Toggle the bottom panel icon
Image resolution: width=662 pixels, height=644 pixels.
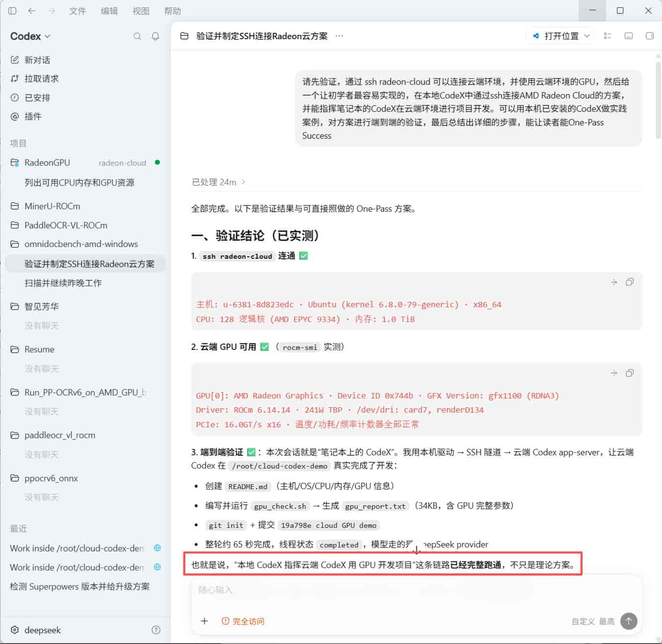629,36
